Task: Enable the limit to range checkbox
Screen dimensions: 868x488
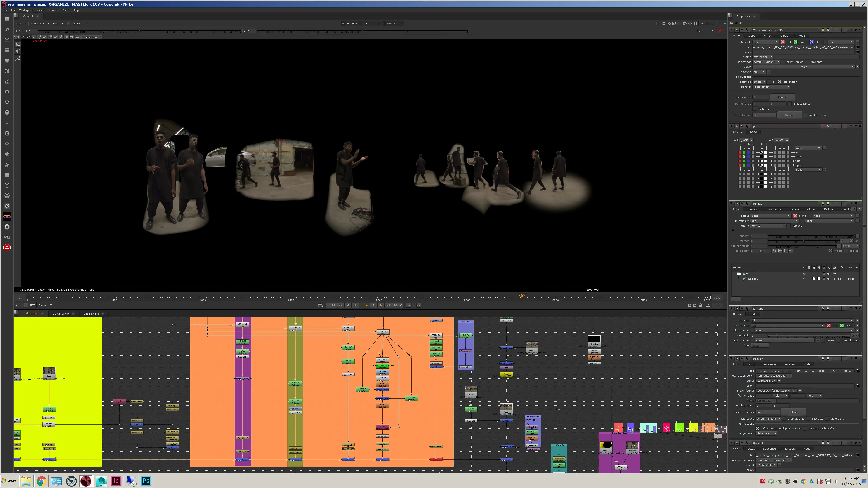Action: [790, 104]
